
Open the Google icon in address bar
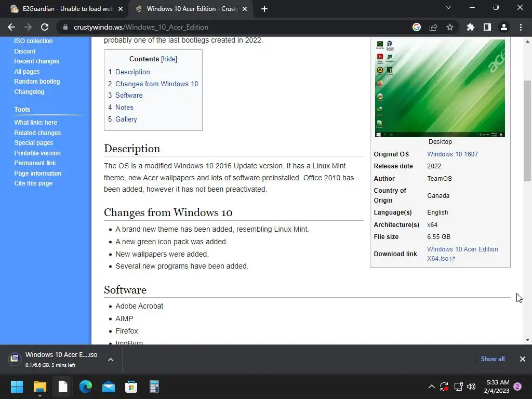tap(416, 27)
